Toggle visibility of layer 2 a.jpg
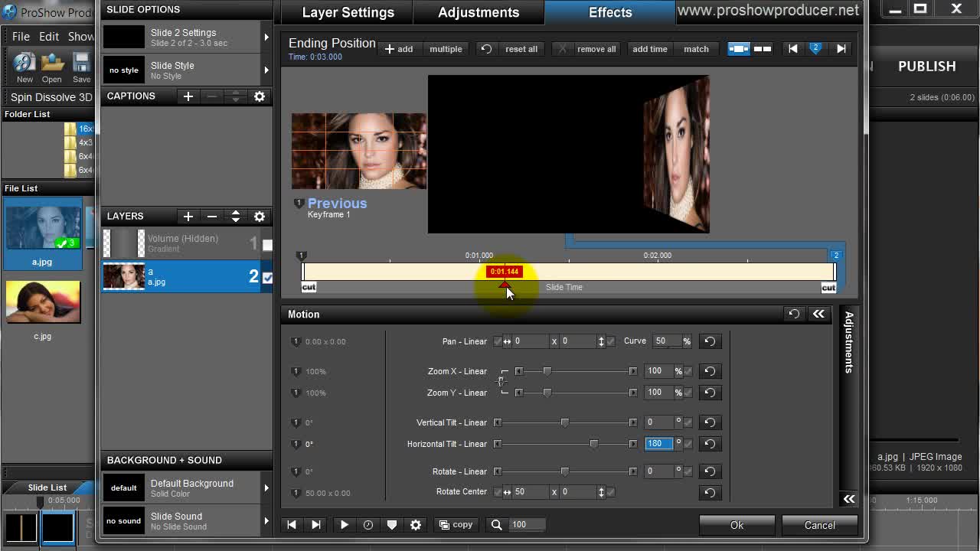980x551 pixels. pos(267,278)
